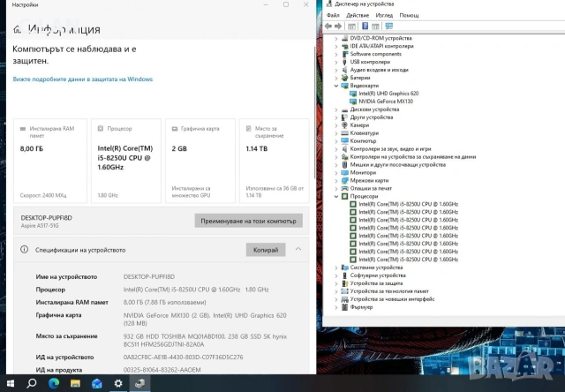The height and width of the screenshot is (392, 565).
Task: Click the scan hardware monitor toolbar icon
Action: tap(388, 26)
